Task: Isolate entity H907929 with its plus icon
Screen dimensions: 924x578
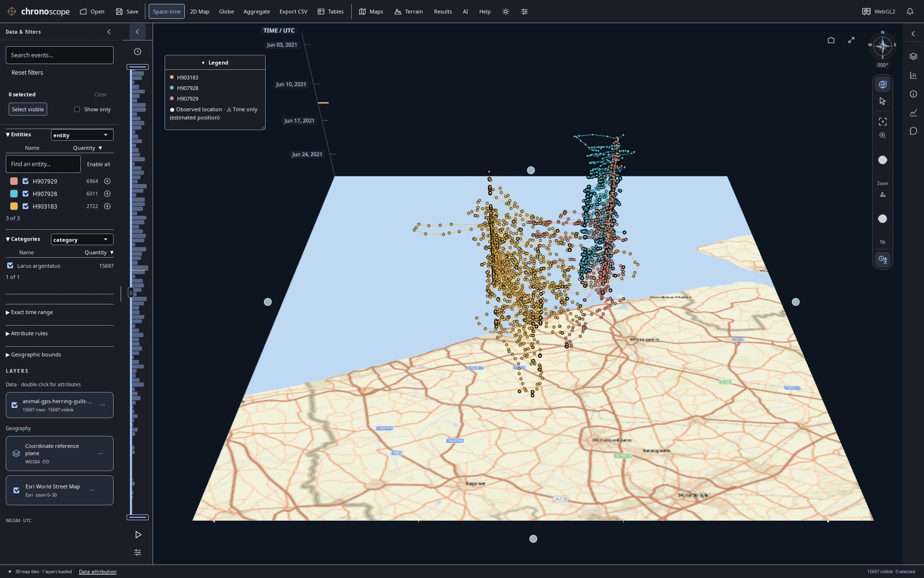Action: [x=107, y=181]
